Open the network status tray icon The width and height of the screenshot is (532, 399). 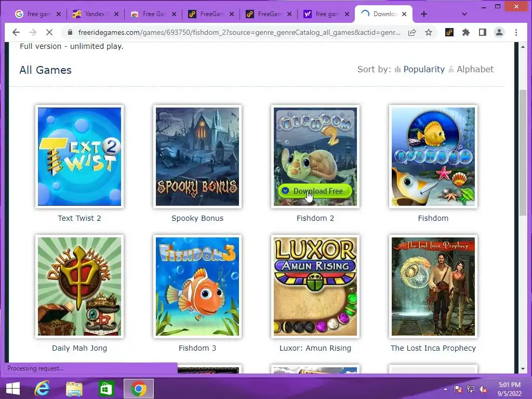click(x=471, y=389)
